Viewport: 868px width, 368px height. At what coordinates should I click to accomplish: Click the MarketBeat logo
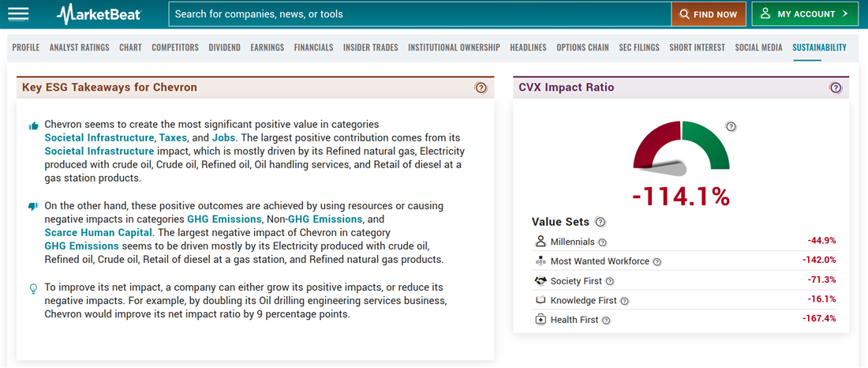point(99,14)
